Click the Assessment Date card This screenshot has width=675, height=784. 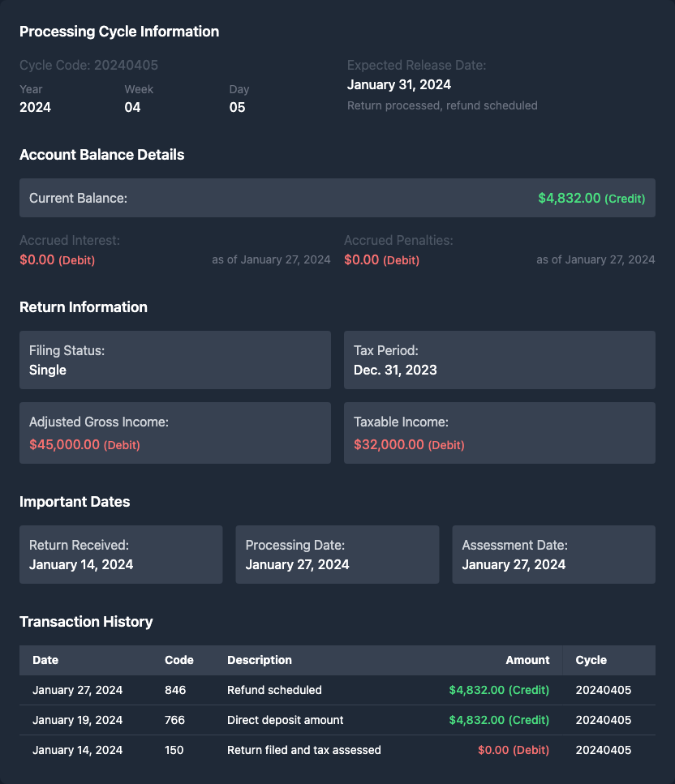(x=553, y=555)
